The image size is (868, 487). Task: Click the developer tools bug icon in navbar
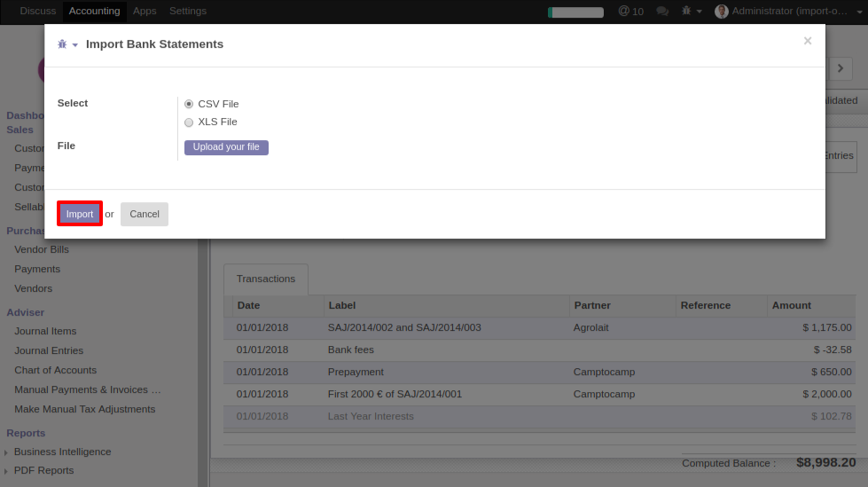pyautogui.click(x=686, y=12)
